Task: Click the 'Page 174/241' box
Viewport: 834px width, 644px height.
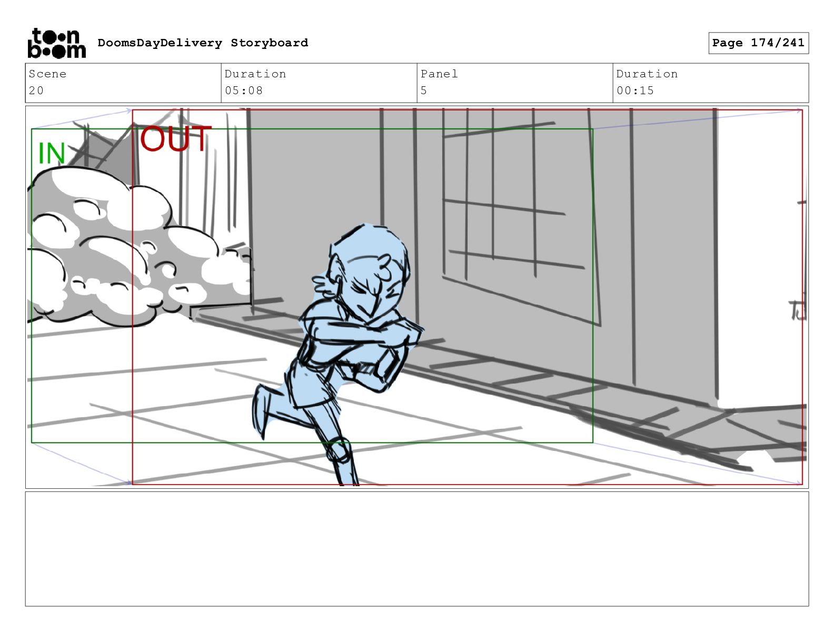Action: 758,43
